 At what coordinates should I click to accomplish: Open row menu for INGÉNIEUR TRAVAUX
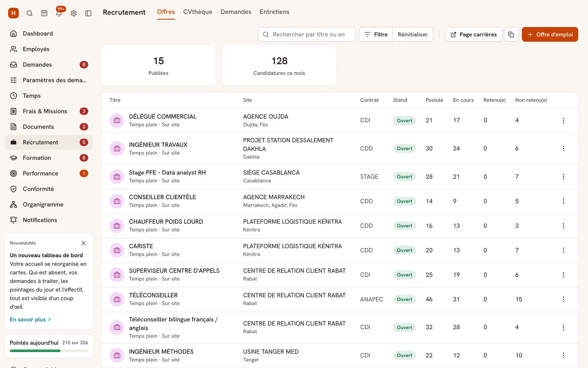coord(563,148)
